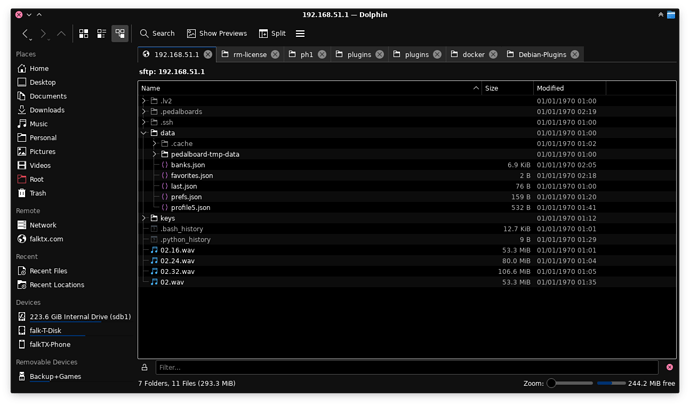690x406 pixels.
Task: Go up to parent folder
Action: coord(61,34)
